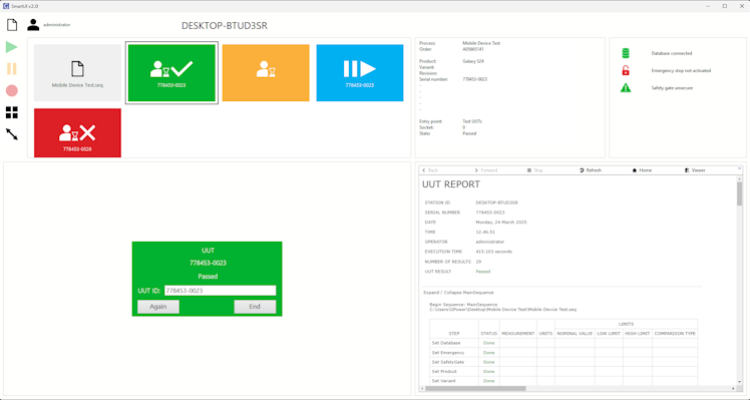
Task: Click the administrator user icon
Action: coord(33,24)
